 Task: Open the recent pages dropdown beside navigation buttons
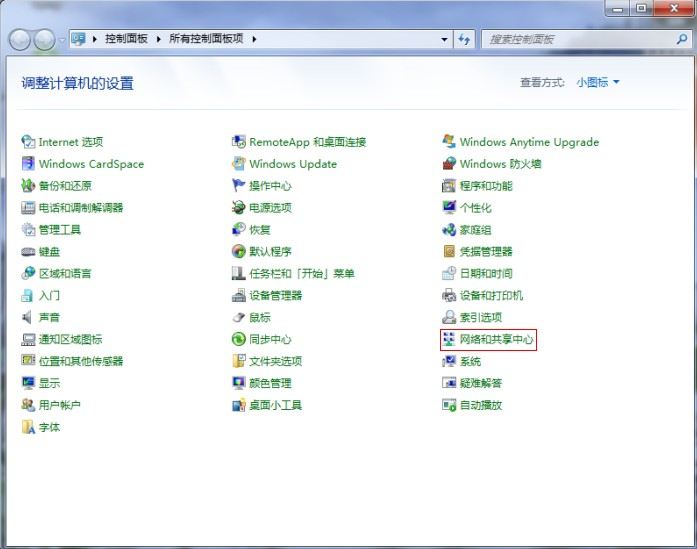point(62,40)
